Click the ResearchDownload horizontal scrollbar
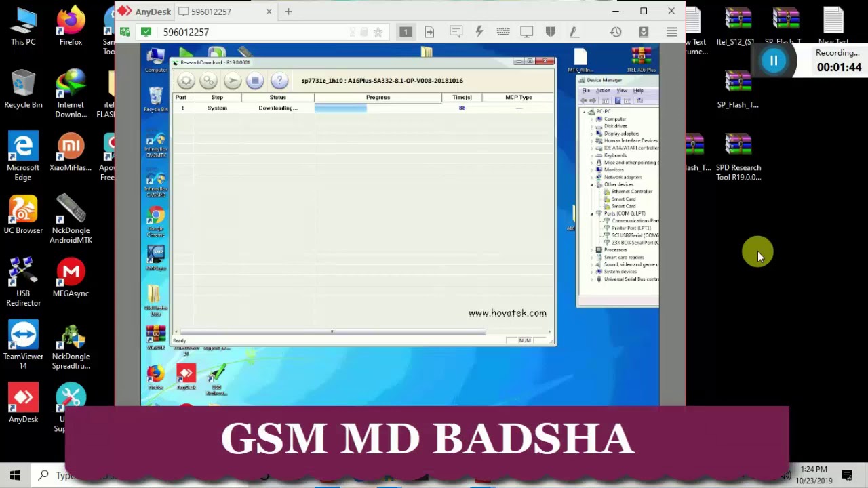This screenshot has width=868, height=488. 332,332
